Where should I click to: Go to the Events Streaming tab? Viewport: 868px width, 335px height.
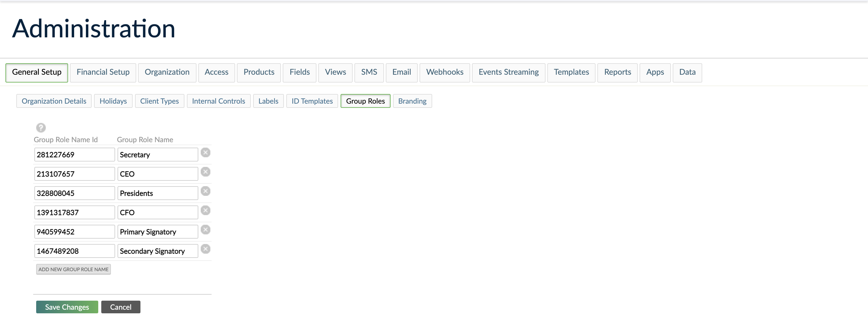point(508,72)
